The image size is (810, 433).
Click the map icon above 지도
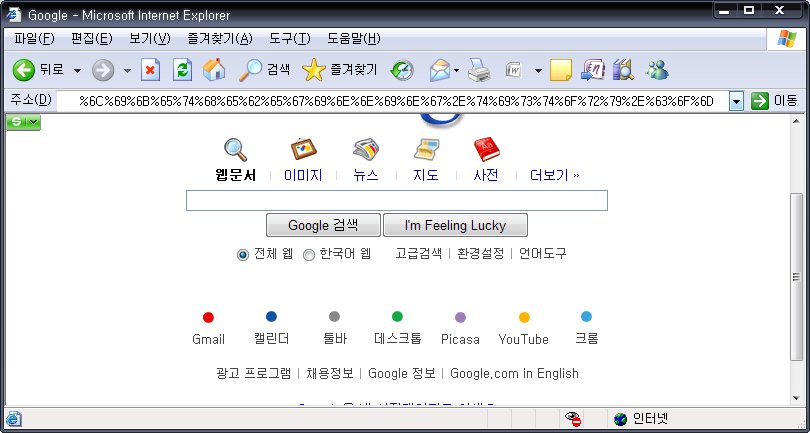(x=427, y=149)
